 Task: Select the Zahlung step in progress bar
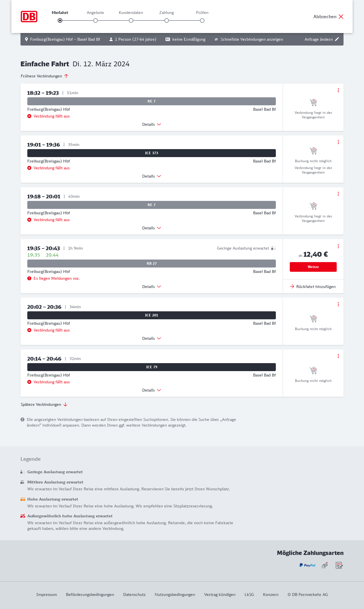pos(167,20)
